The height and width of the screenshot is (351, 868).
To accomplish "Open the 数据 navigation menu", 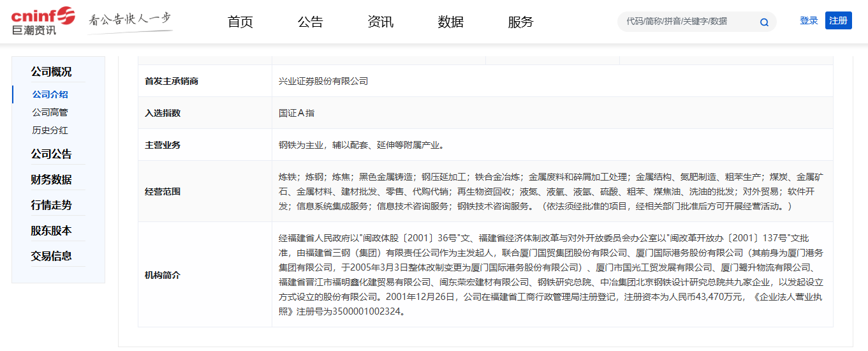I will coord(451,22).
